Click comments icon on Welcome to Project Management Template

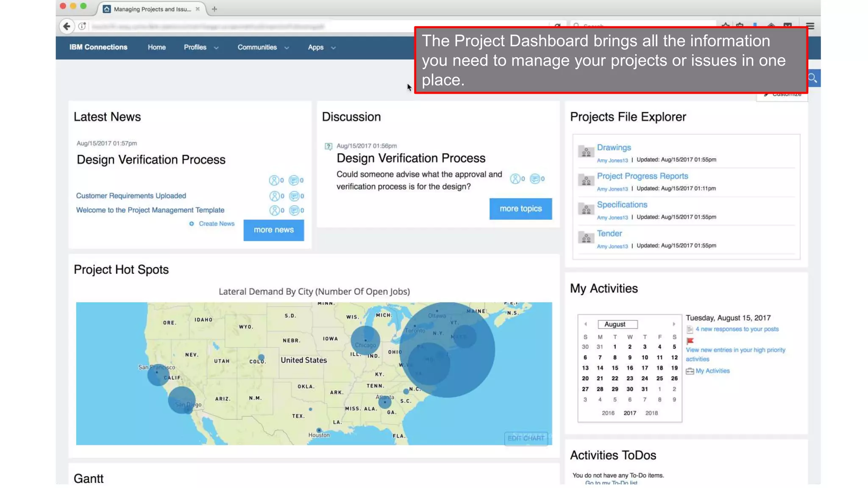tap(294, 211)
